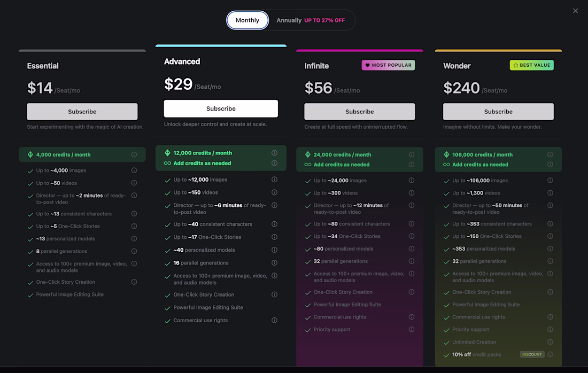Open info for 4,000 credits / month
The width and height of the screenshot is (588, 373).
point(134,154)
